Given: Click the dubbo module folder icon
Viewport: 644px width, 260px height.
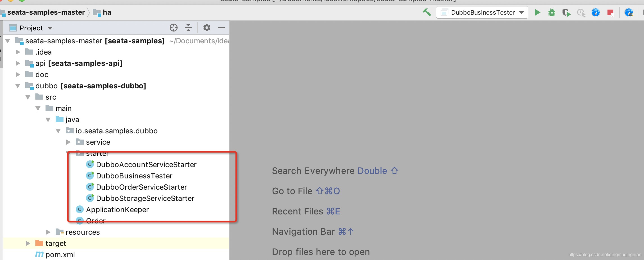Looking at the screenshot, I should click(x=30, y=86).
